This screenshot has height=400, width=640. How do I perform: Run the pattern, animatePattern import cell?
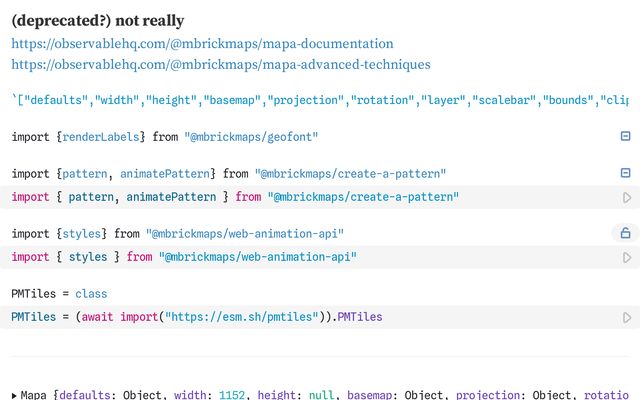pyautogui.click(x=627, y=198)
